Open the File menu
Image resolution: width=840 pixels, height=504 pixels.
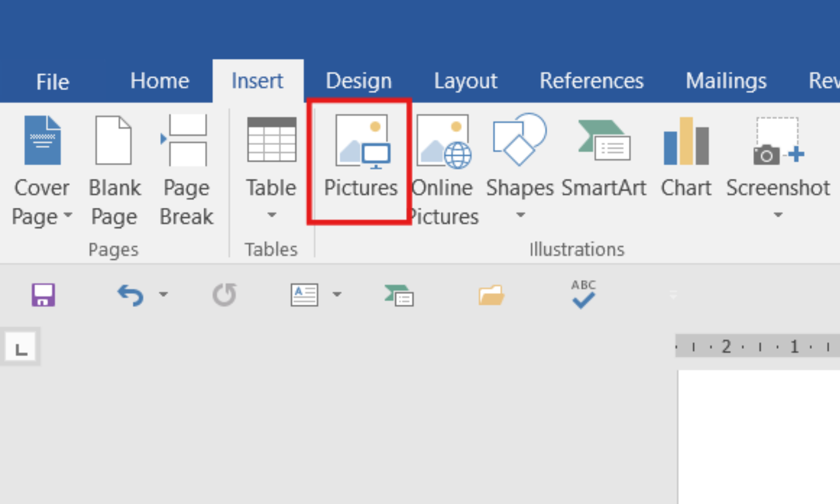[x=53, y=82]
